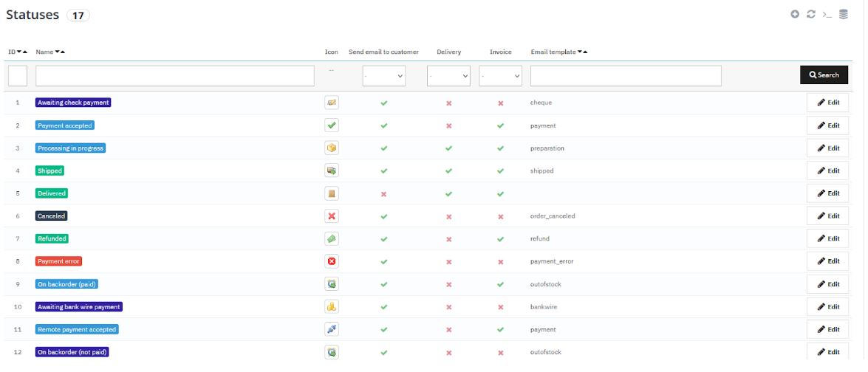Toggle Delivery flag for Awaiting check payment
The height and width of the screenshot is (372, 868).
tap(448, 103)
